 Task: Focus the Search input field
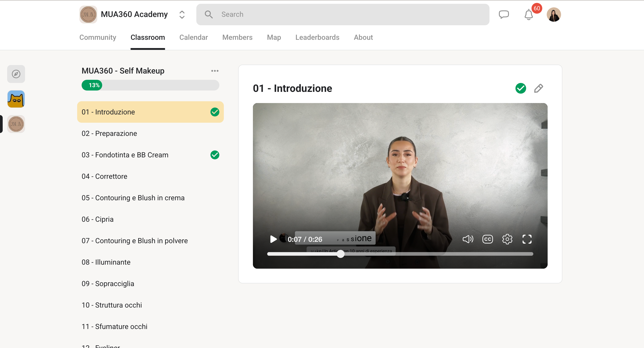pyautogui.click(x=343, y=15)
